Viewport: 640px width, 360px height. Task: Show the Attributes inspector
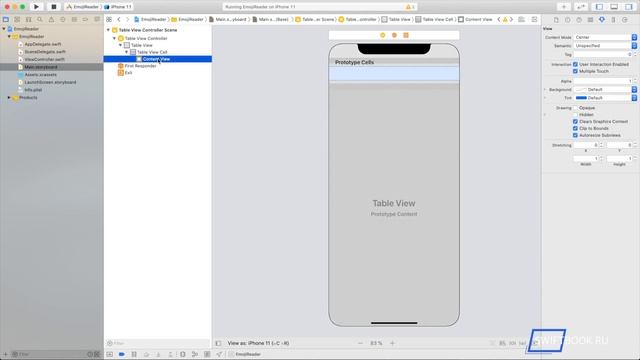pyautogui.click(x=602, y=20)
